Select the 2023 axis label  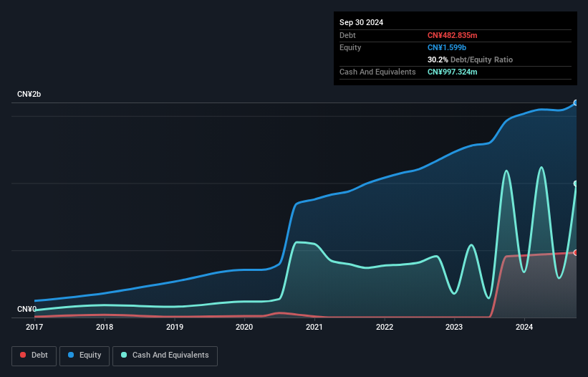(x=454, y=327)
